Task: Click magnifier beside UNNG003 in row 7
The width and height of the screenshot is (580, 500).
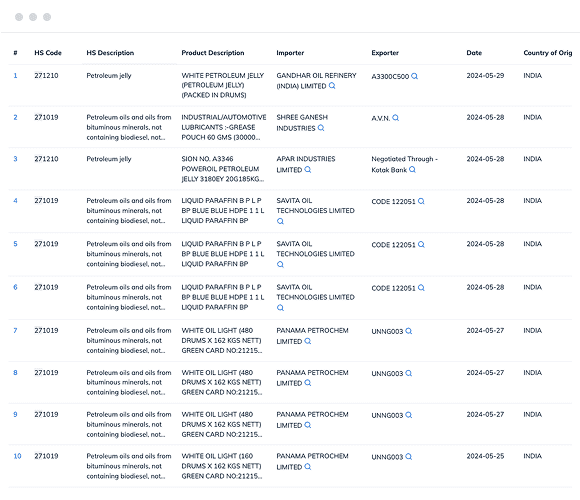Action: (409, 331)
